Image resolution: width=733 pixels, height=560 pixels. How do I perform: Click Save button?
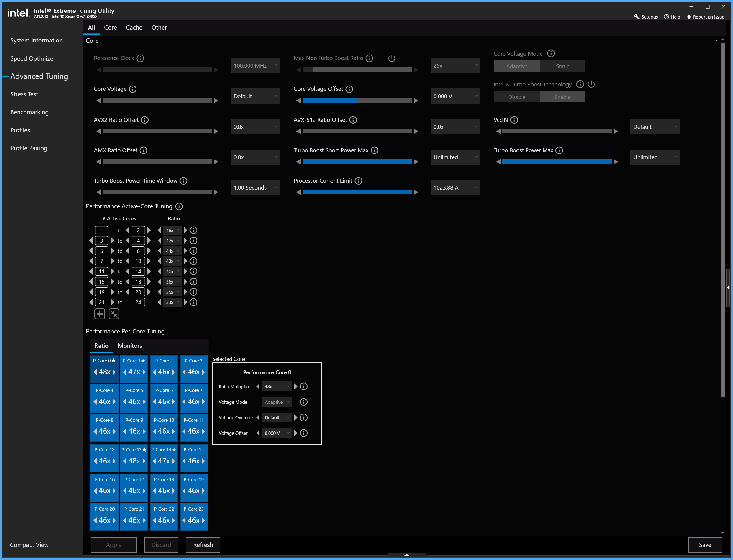705,545
